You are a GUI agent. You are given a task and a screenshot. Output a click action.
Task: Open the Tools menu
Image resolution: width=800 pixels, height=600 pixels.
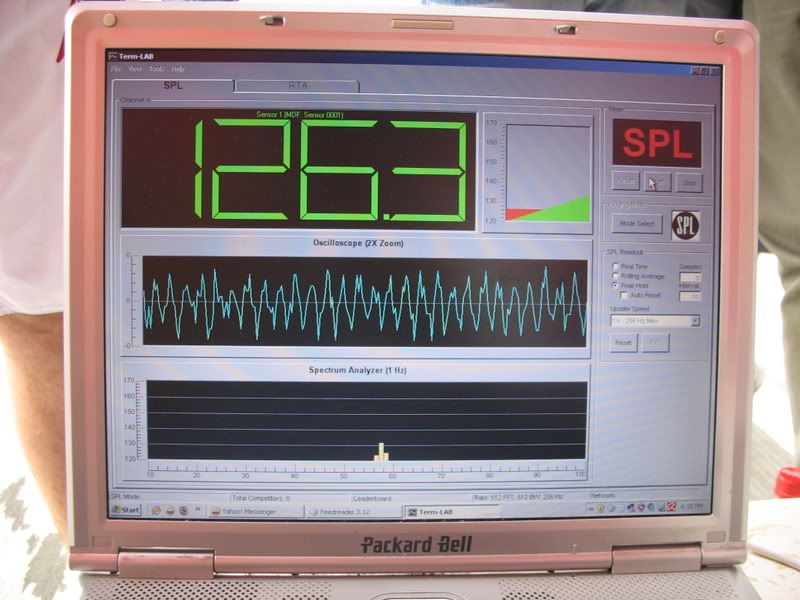[x=156, y=69]
